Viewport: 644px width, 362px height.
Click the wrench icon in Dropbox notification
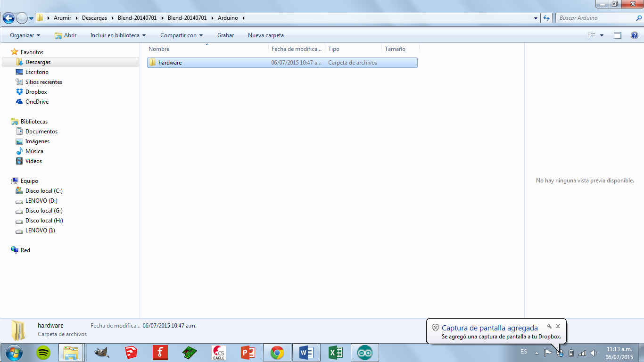click(x=549, y=326)
